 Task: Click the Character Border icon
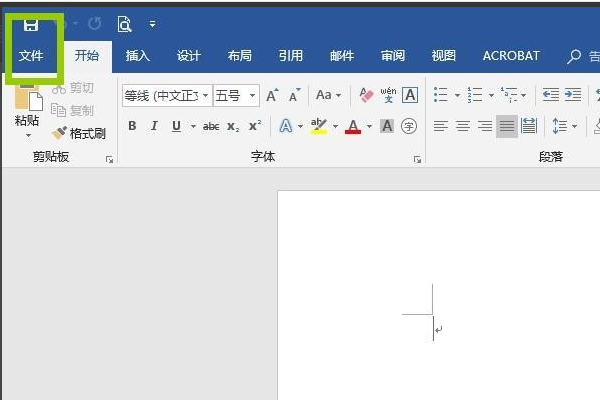coord(410,95)
